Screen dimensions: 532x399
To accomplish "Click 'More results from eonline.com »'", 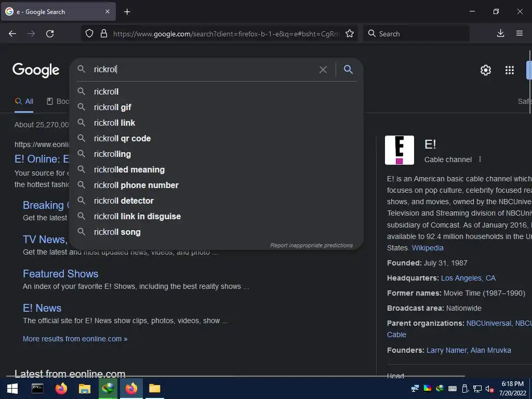I will tap(75, 339).
